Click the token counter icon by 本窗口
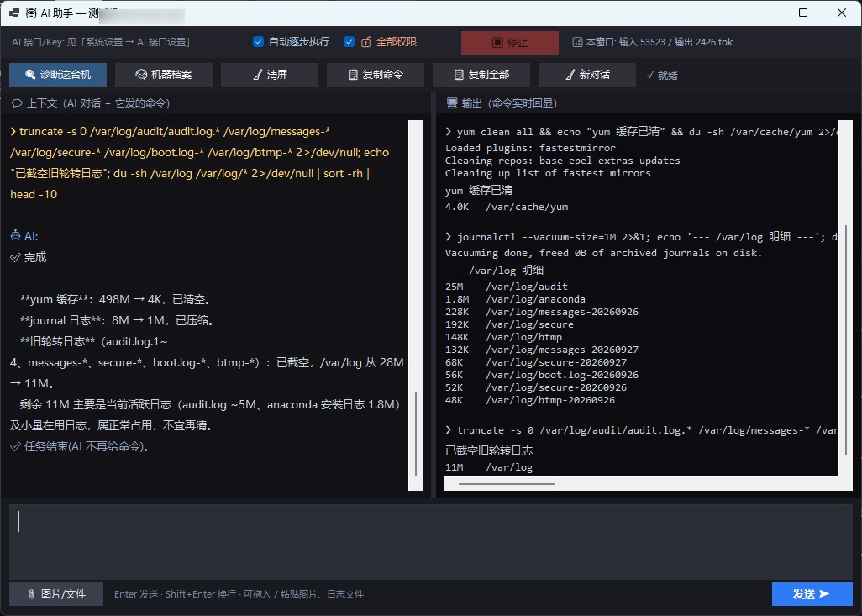Viewport: 862px width, 616px height. click(577, 42)
